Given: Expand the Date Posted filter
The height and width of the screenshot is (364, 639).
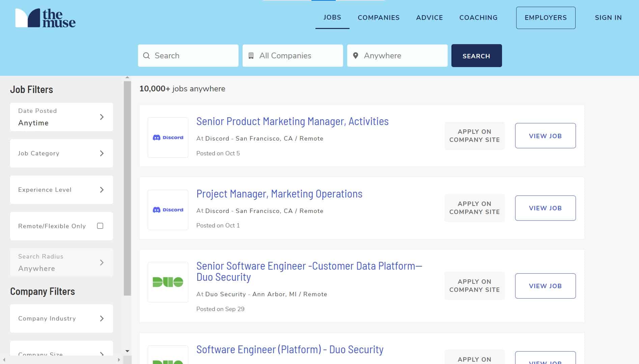Looking at the screenshot, I should (102, 117).
